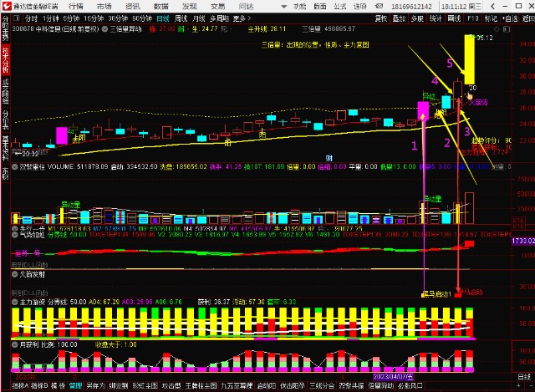Click the 分价表 sidebar icon
The height and width of the screenshot is (392, 535).
click(6, 117)
